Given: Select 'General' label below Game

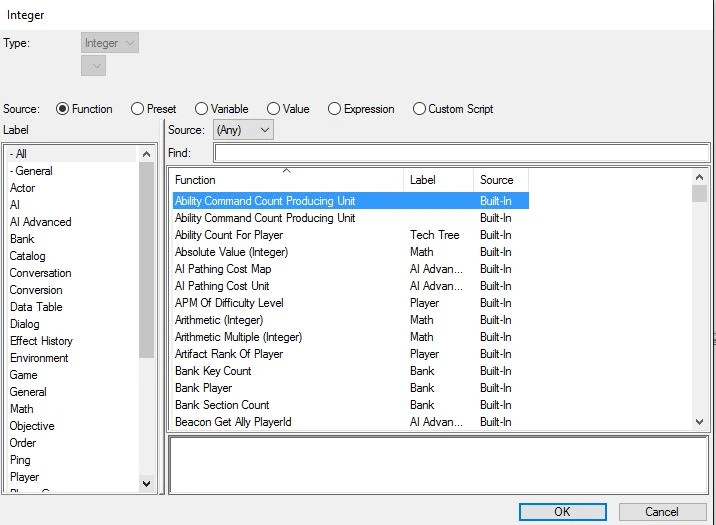Looking at the screenshot, I should point(72,392).
